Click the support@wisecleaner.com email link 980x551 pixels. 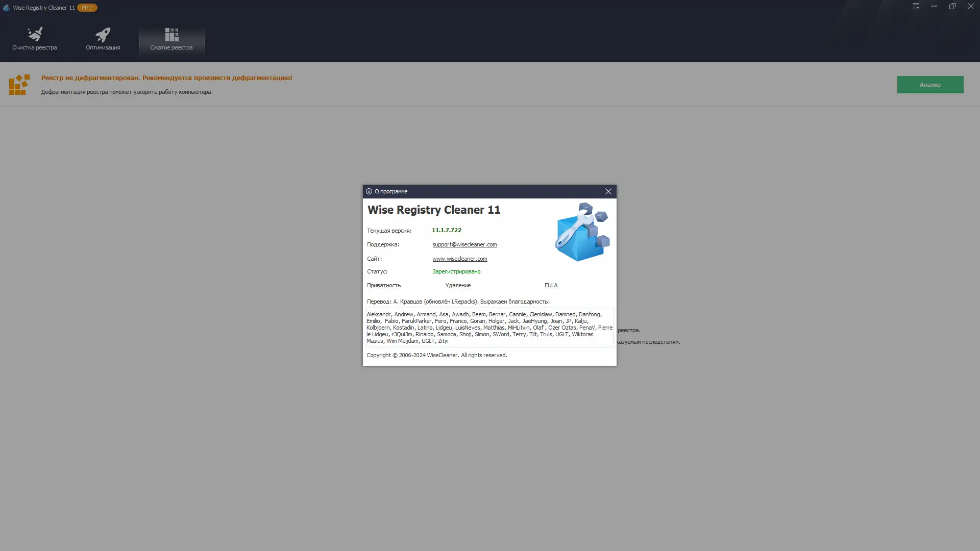[x=464, y=244]
